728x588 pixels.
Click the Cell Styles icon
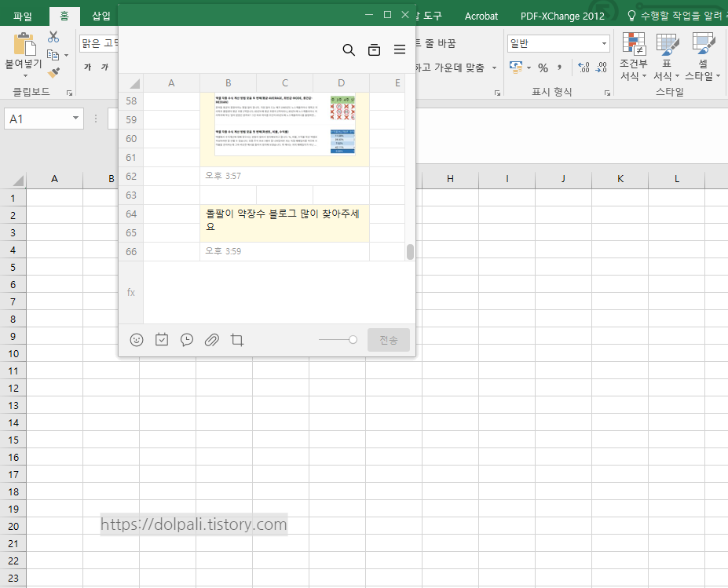pos(704,44)
